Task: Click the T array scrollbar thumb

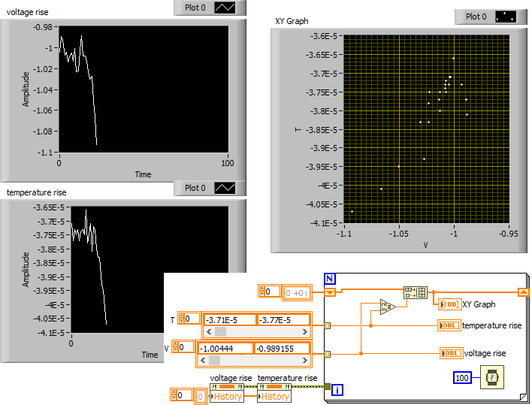Action: (x=220, y=331)
